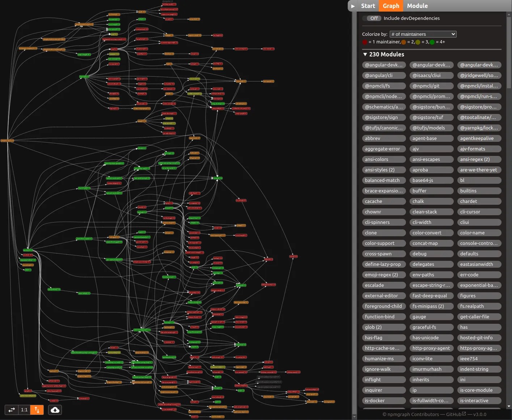The width and height of the screenshot is (512, 420).
Task: Click the graceful-fs module chip
Action: 432,327
